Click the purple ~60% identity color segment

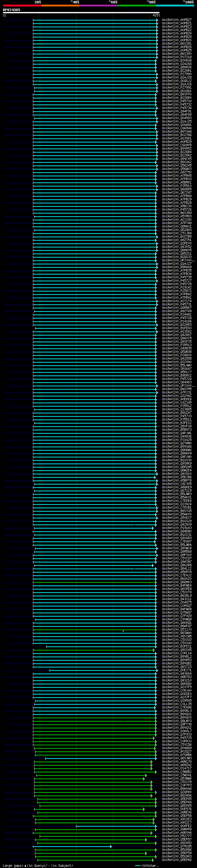tap(98, 6)
